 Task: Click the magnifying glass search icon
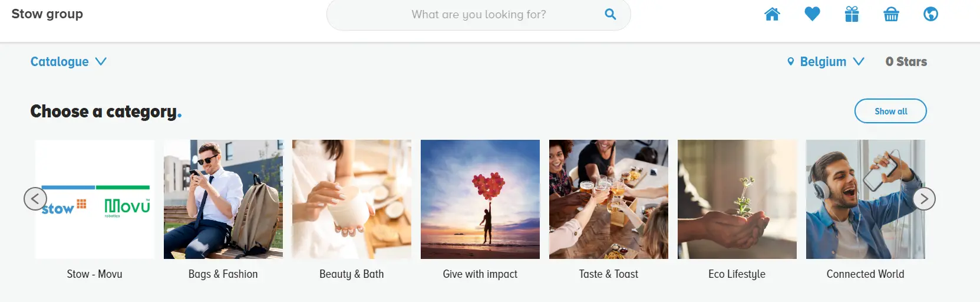click(611, 14)
